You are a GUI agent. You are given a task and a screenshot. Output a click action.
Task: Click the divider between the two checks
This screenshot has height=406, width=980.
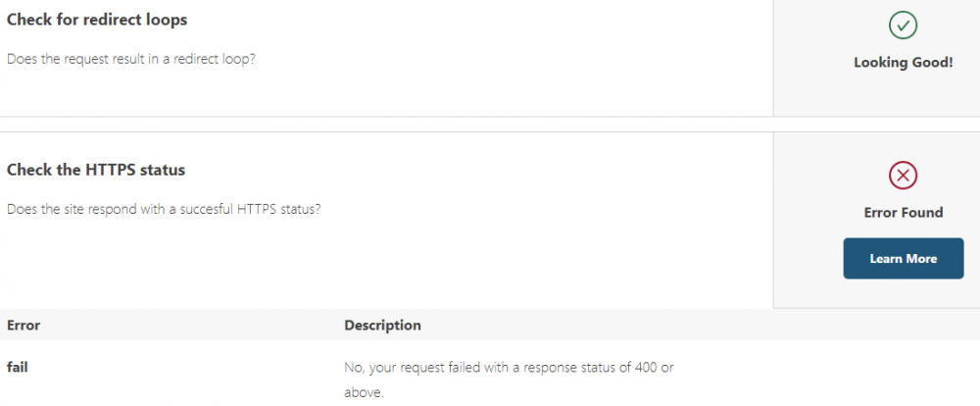pos(490,124)
